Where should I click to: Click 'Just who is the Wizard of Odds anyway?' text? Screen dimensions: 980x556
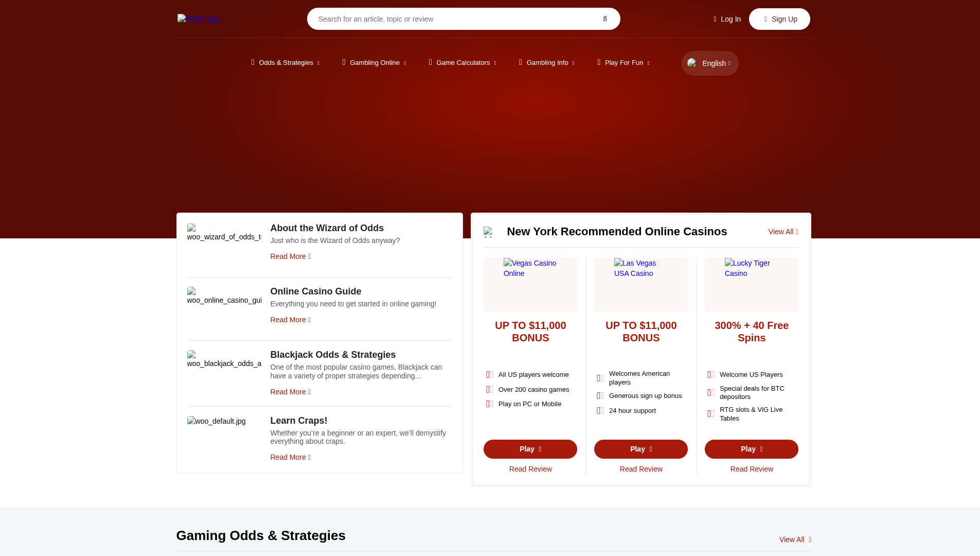[335, 240]
